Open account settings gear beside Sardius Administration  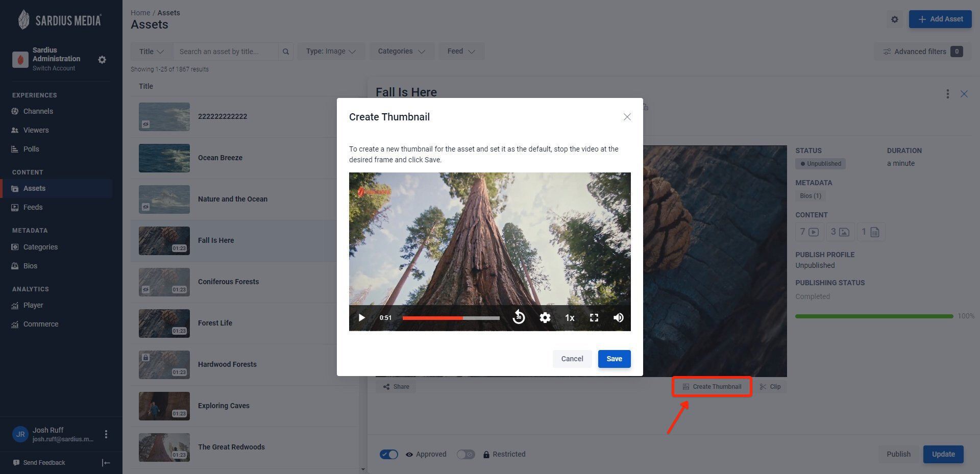click(102, 60)
